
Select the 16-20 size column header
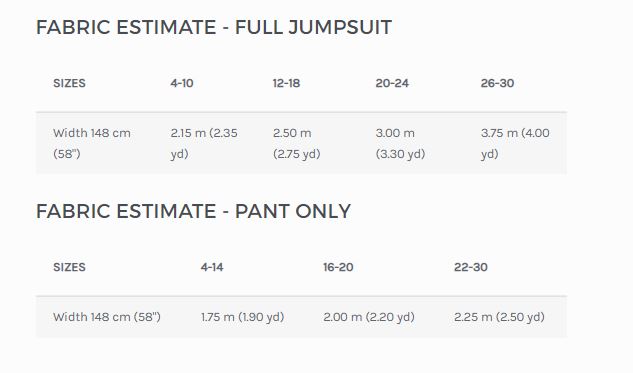338,267
